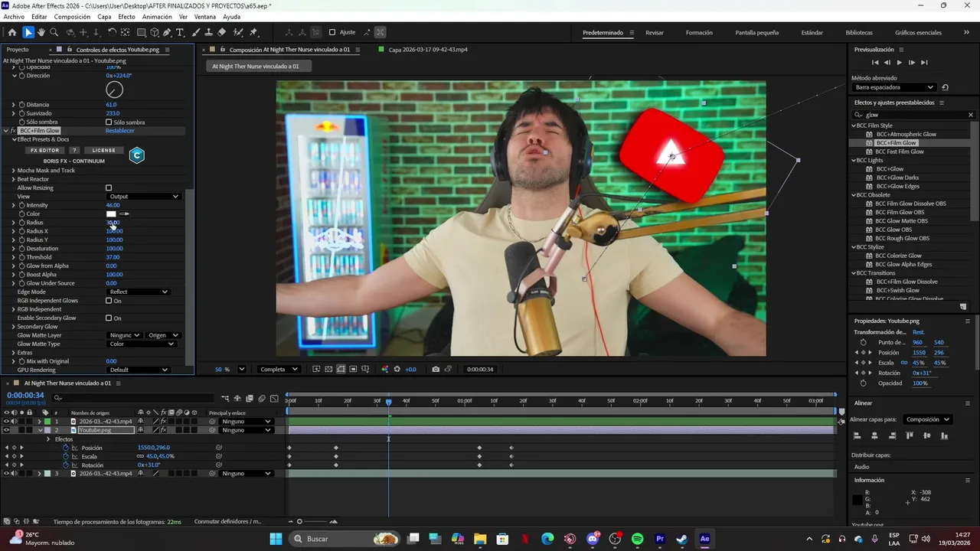This screenshot has width=980, height=551.
Task: Expand Efectos group under Youtube.png layer
Action: click(48, 439)
